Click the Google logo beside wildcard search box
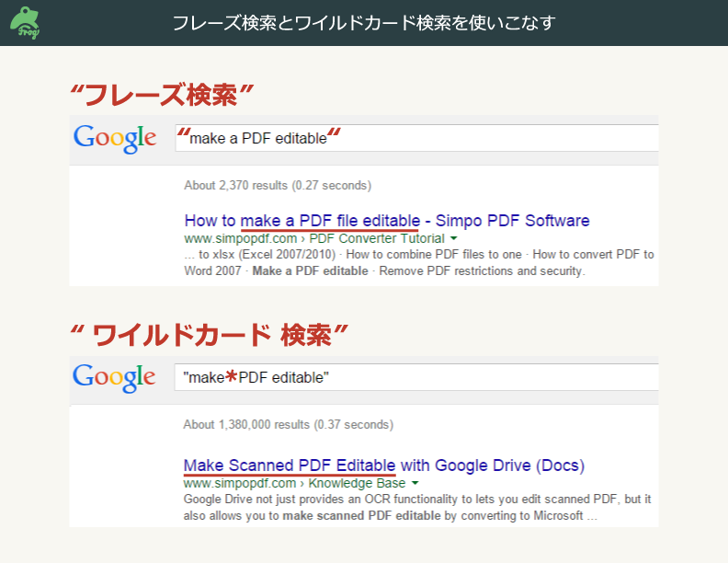728x563 pixels. (114, 377)
